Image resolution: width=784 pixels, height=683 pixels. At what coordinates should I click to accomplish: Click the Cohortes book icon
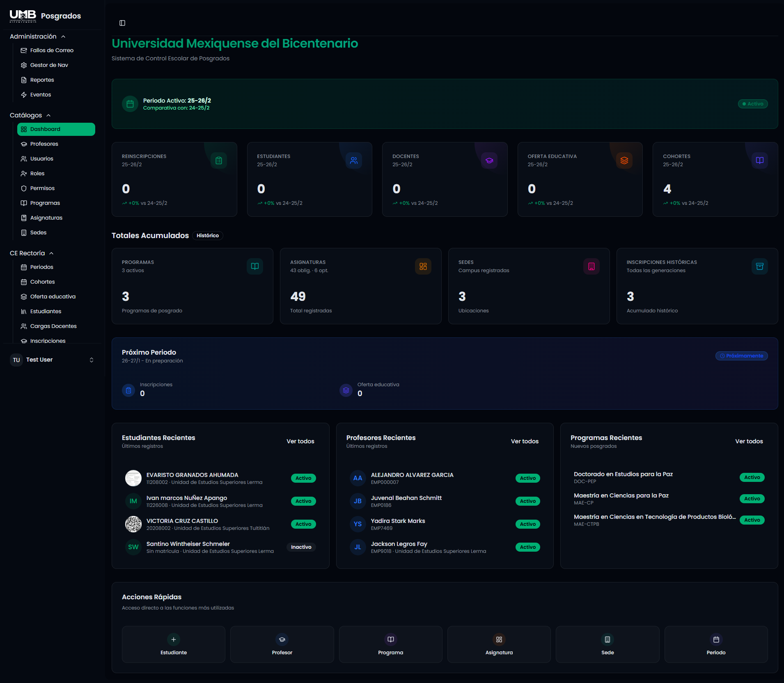[x=760, y=160]
